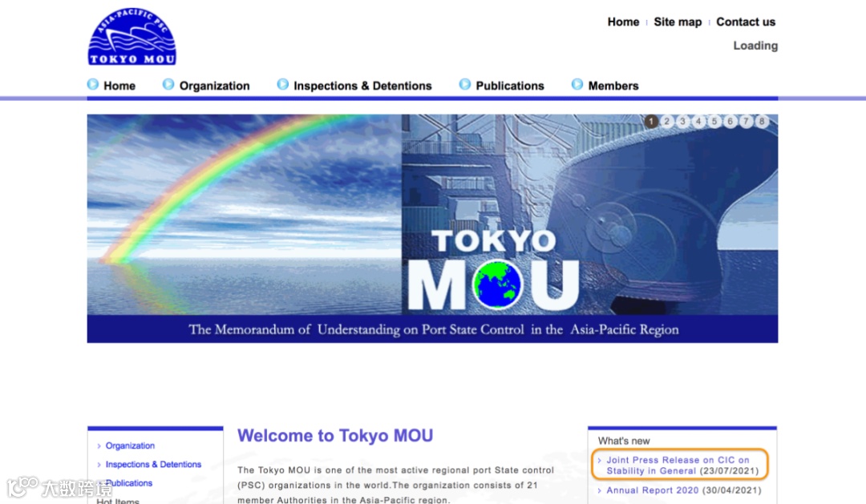Open Organization in the left sidebar
This screenshot has width=866, height=504.
(130, 446)
